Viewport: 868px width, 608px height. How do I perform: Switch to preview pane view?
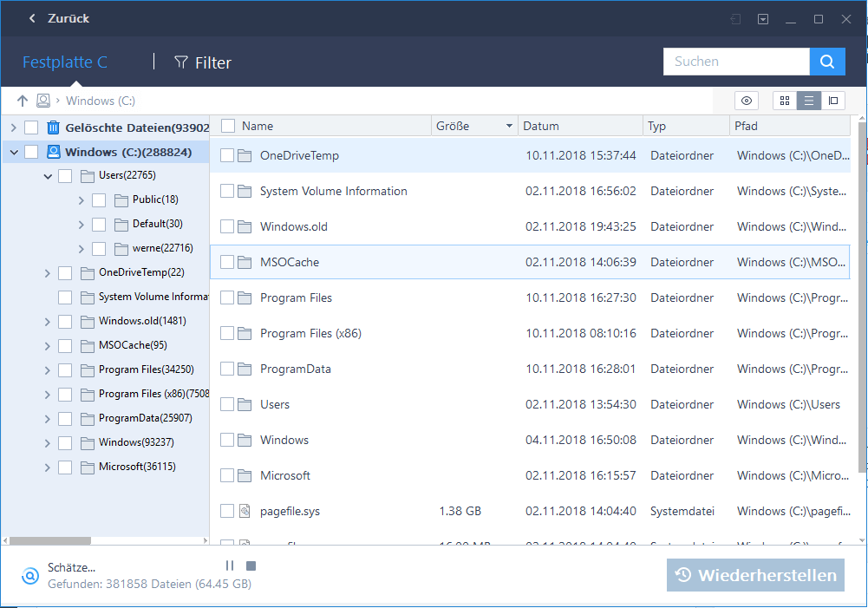833,101
